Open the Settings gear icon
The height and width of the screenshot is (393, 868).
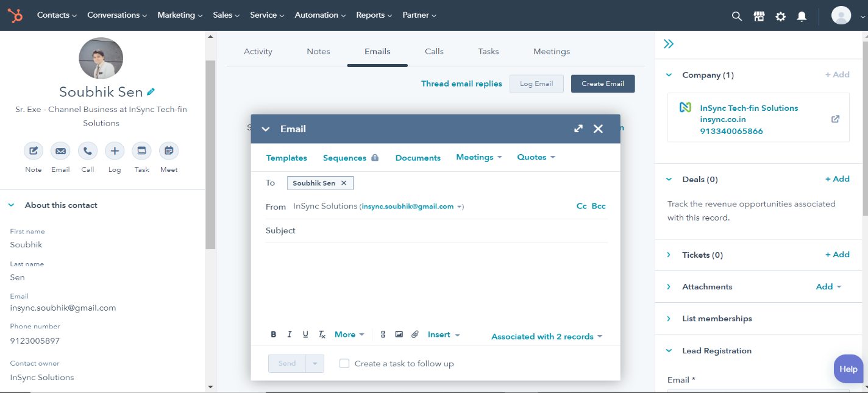[780, 16]
